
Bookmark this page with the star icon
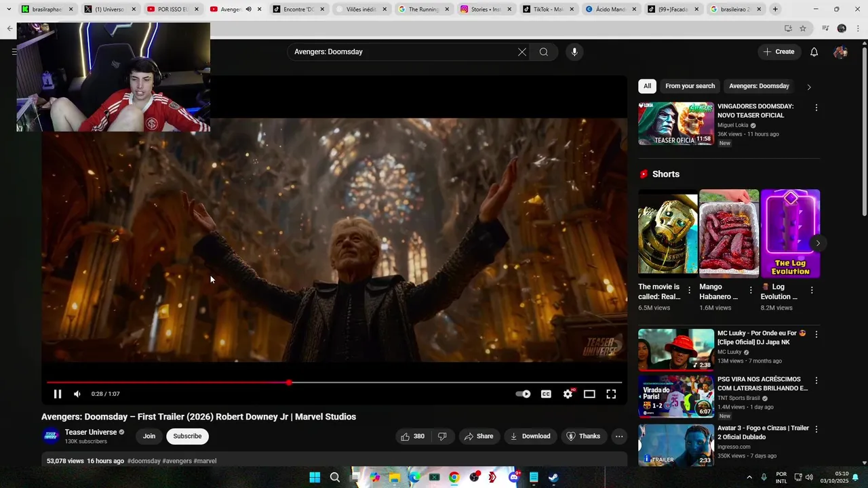tap(803, 28)
